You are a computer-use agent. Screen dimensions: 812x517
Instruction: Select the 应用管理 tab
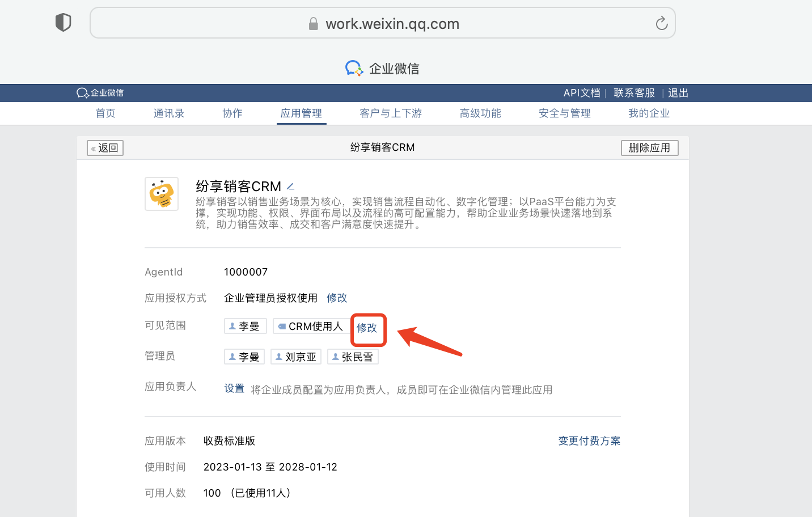301,113
